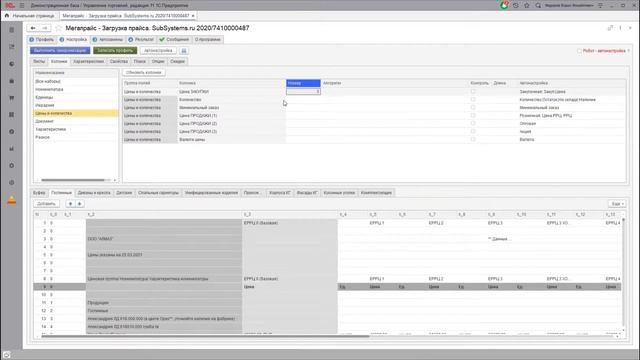The height and width of the screenshot is (360, 640).
Task: Click the forward navigation arrow
Action: [x=45, y=28]
